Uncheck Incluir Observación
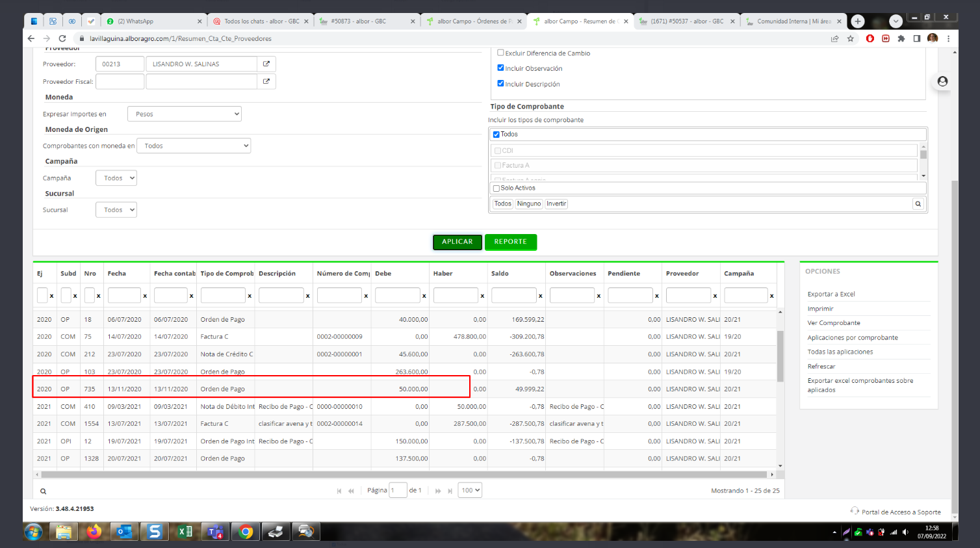This screenshot has height=548, width=980. pyautogui.click(x=500, y=68)
